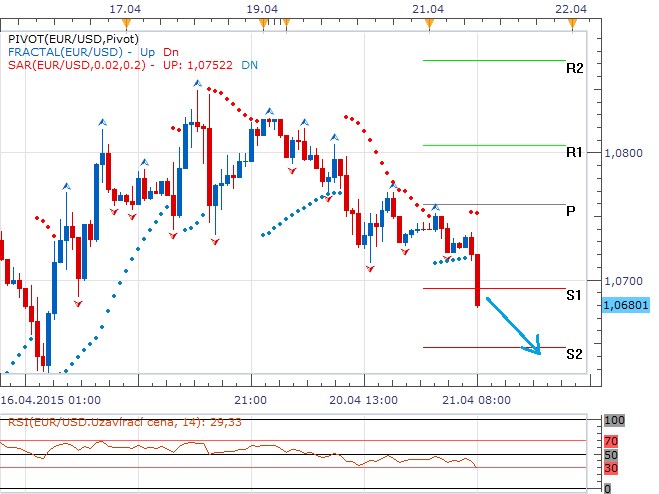Image resolution: width=659 pixels, height=494 pixels.
Task: Click the P pivot level label
Action: [x=570, y=212]
